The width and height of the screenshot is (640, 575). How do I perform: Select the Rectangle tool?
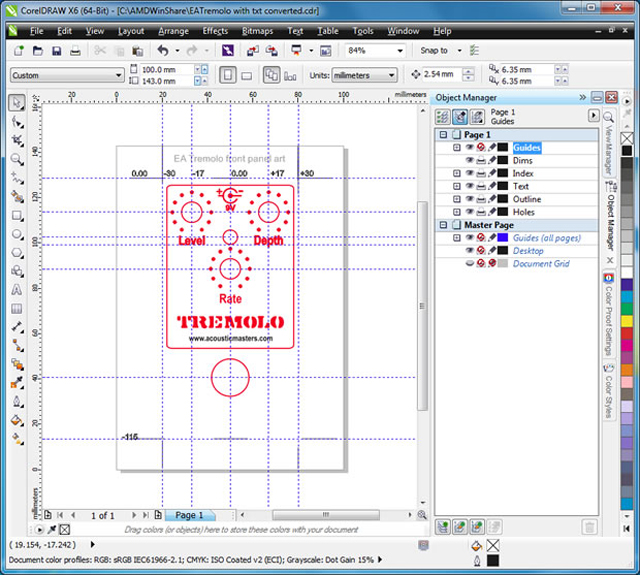17,215
